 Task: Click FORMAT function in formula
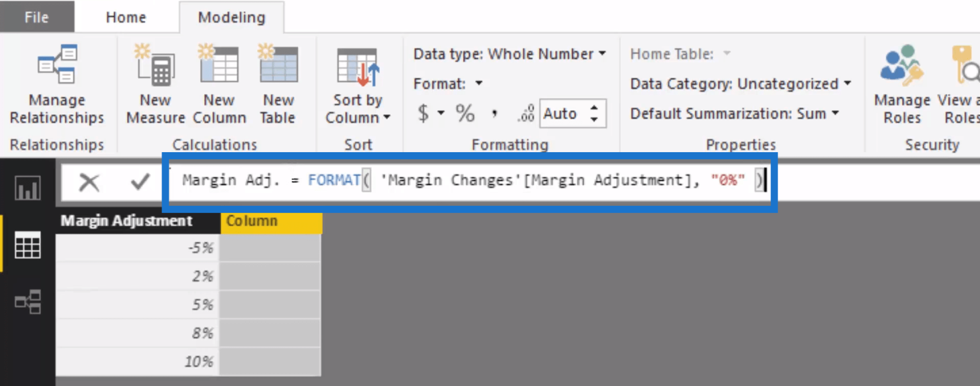click(x=334, y=180)
